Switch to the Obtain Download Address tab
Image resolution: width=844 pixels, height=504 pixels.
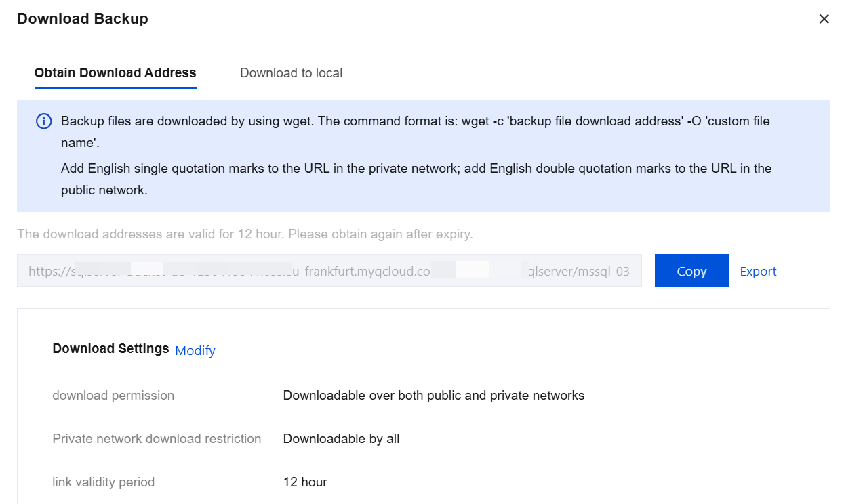coord(115,73)
